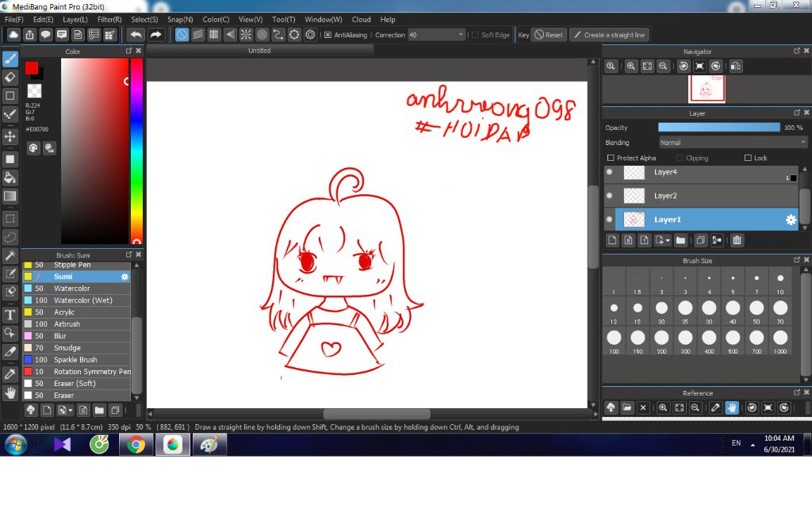Viewport: 812px width, 524px height.
Task: Zoom in using Navigator magnifier plus
Action: (x=630, y=67)
